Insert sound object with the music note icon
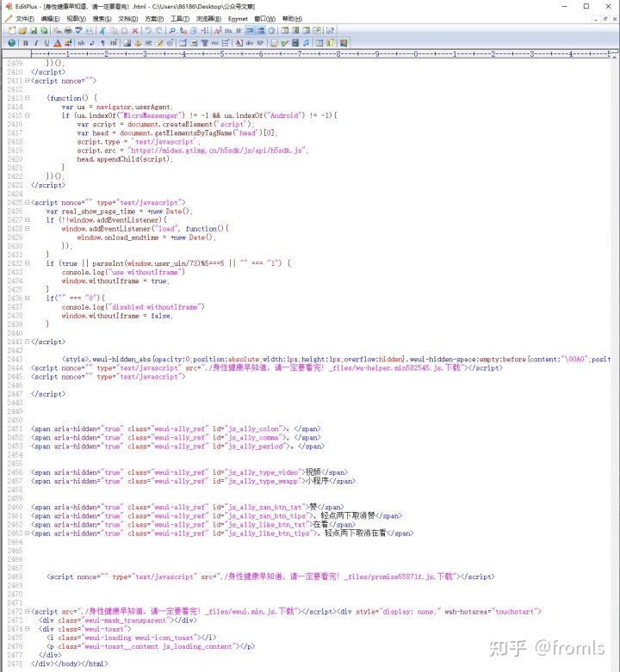The image size is (620, 672). (306, 43)
